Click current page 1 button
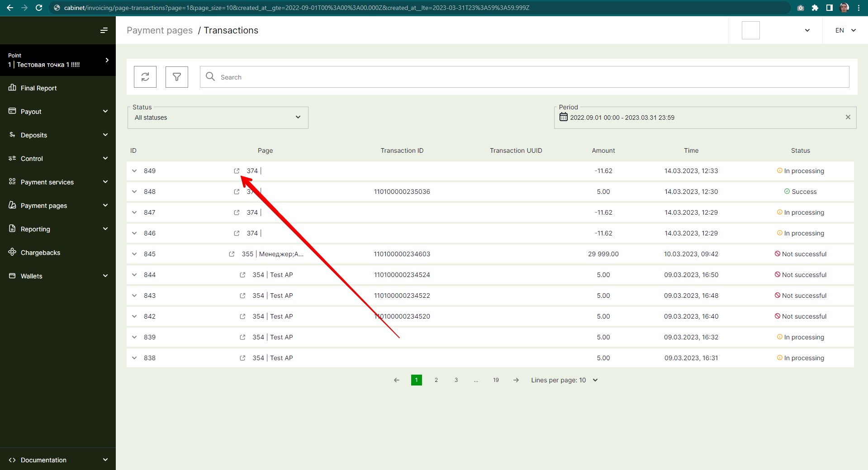Screen dimensions: 868x470 point(416,380)
